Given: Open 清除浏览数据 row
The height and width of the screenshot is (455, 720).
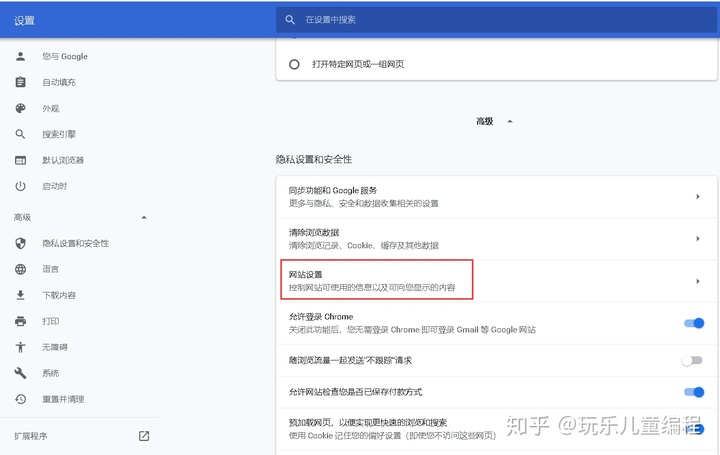Looking at the screenshot, I should (x=496, y=239).
